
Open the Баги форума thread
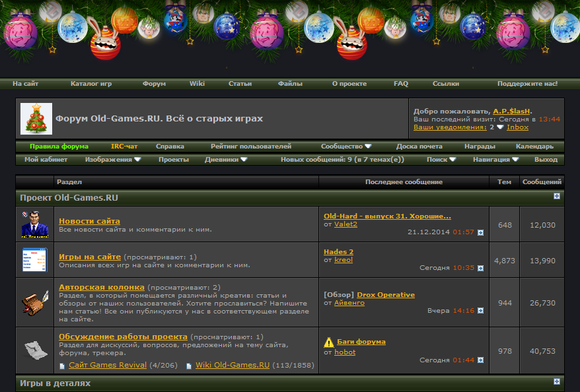pos(361,342)
